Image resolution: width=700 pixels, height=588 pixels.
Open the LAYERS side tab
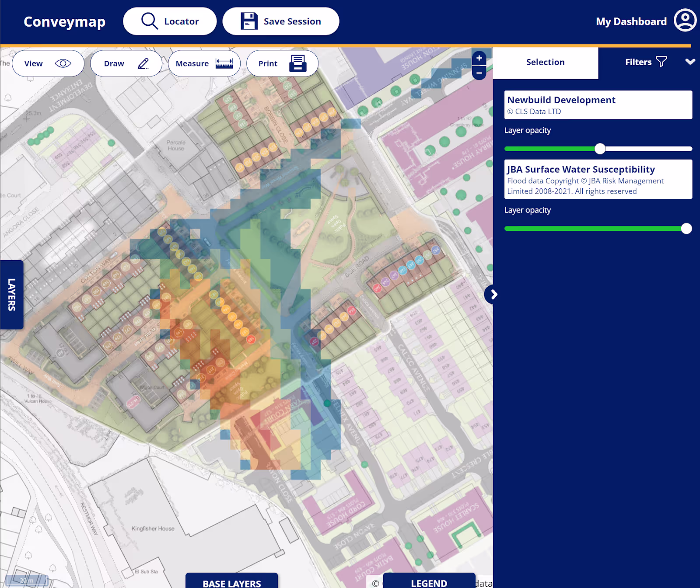(12, 295)
